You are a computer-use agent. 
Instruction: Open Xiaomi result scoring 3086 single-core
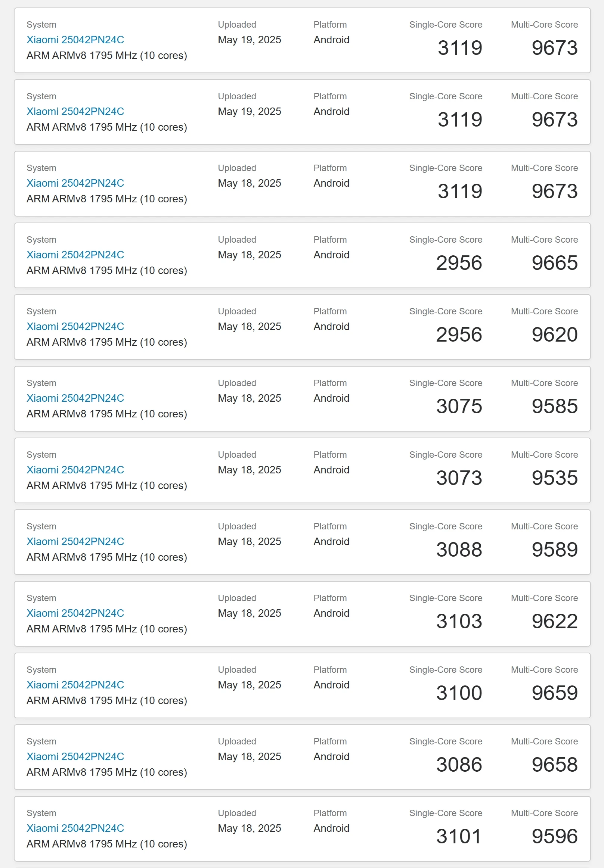pyautogui.click(x=75, y=756)
